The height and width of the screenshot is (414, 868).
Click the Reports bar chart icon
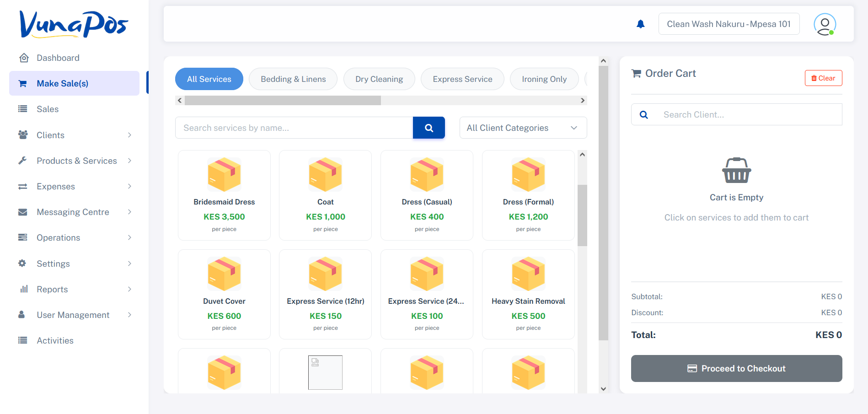pos(24,289)
